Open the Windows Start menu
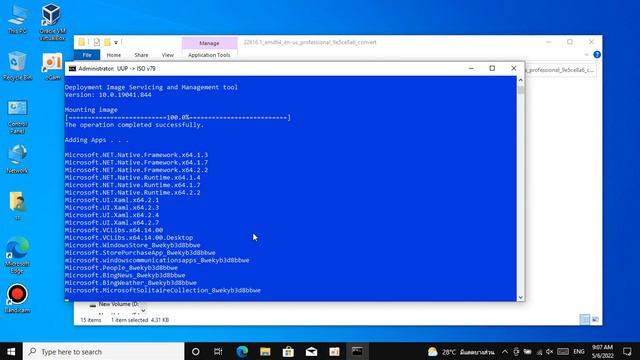The height and width of the screenshot is (360, 640). (11, 351)
